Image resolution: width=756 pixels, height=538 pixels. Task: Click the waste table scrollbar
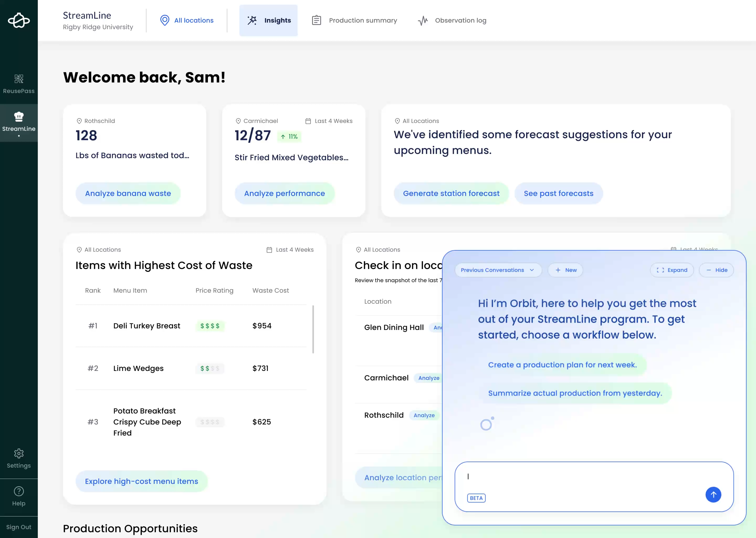click(x=313, y=329)
